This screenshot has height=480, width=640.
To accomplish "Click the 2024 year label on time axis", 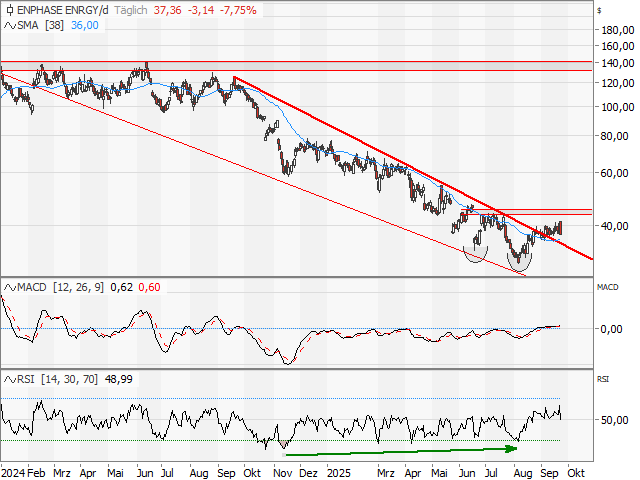I will coord(13,473).
